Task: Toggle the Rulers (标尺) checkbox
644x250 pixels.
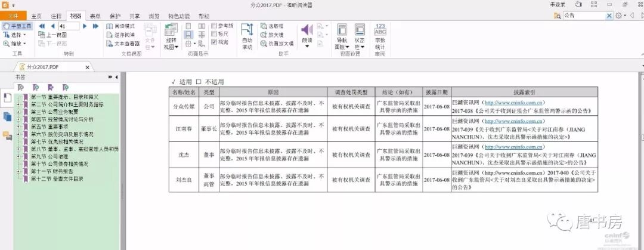Action: point(214,34)
